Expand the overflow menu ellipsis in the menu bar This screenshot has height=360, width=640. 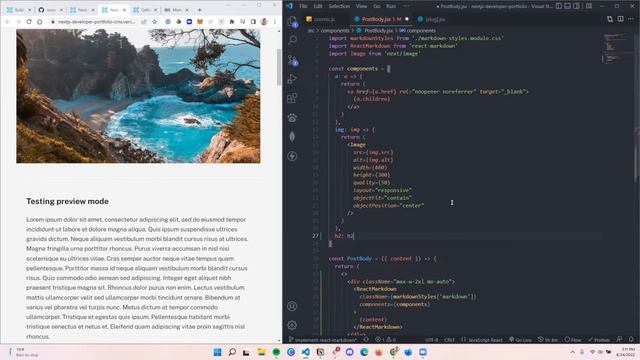click(x=406, y=6)
